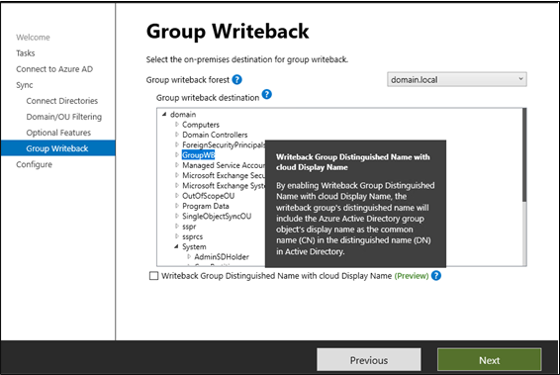Expand the Managed Service Accounts node

(x=177, y=165)
